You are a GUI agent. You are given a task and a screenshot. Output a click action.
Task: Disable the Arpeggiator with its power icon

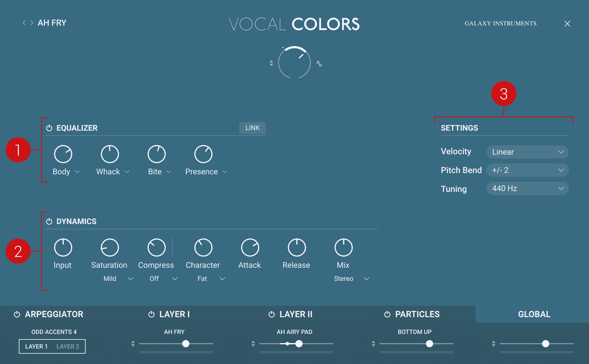coord(17,314)
